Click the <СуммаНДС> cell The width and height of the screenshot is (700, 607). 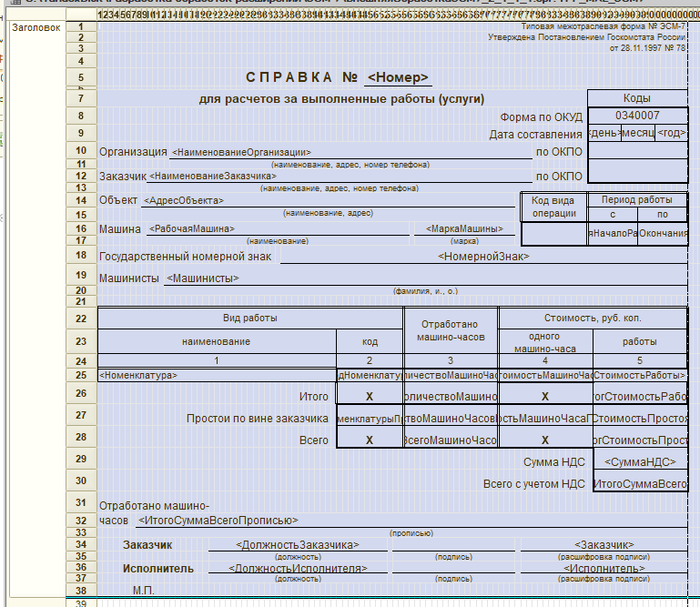pos(640,462)
